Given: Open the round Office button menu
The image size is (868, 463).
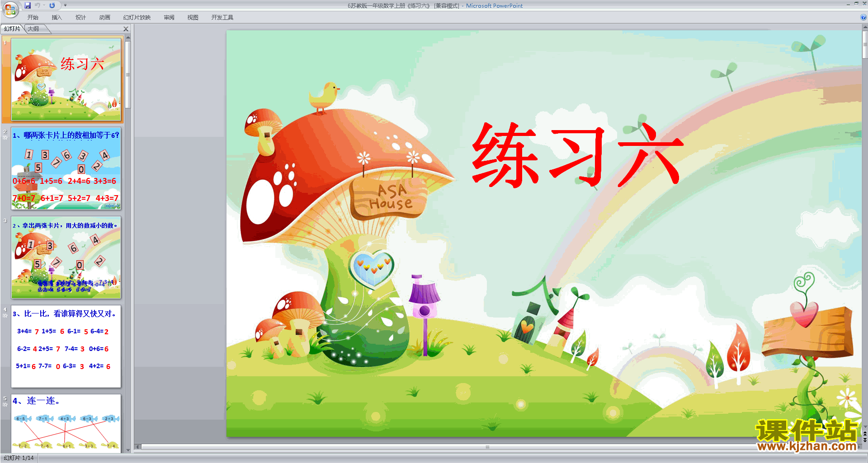Looking at the screenshot, I should (x=10, y=9).
